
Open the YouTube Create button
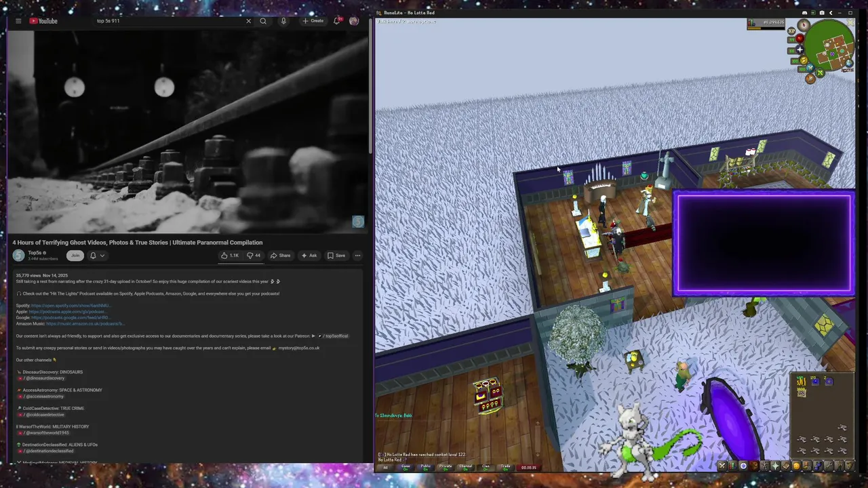[313, 21]
